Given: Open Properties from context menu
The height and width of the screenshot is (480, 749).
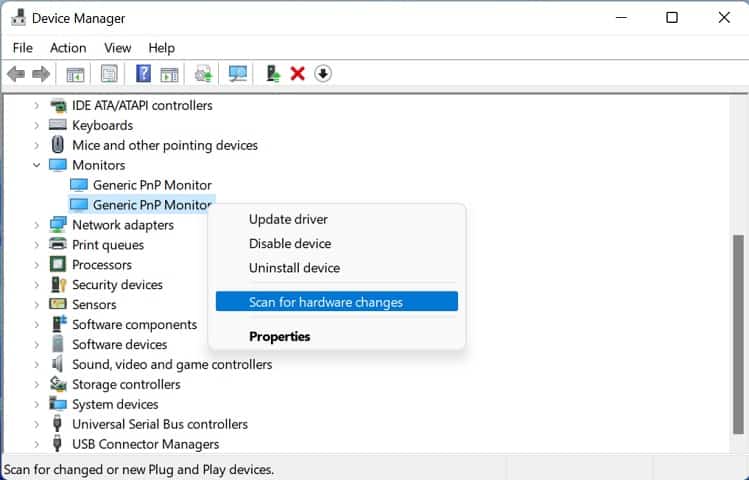Looking at the screenshot, I should click(337, 336).
